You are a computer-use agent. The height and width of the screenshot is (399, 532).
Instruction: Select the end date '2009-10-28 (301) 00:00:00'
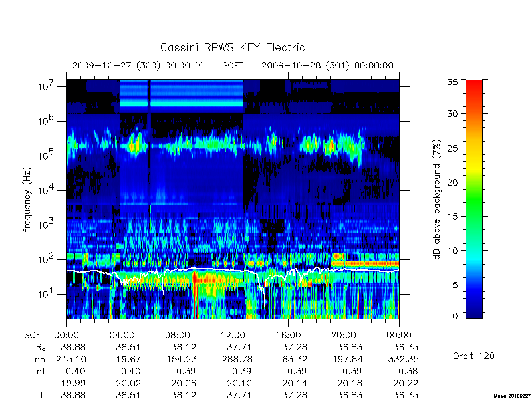(327, 65)
